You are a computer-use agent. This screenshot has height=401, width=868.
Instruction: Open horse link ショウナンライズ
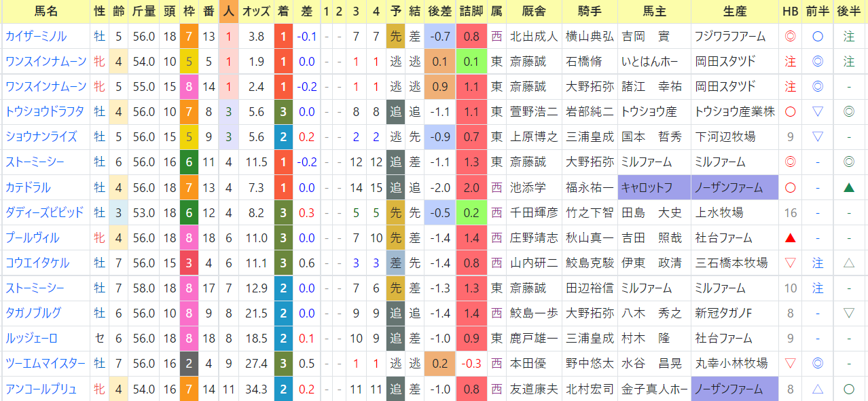[x=41, y=137]
